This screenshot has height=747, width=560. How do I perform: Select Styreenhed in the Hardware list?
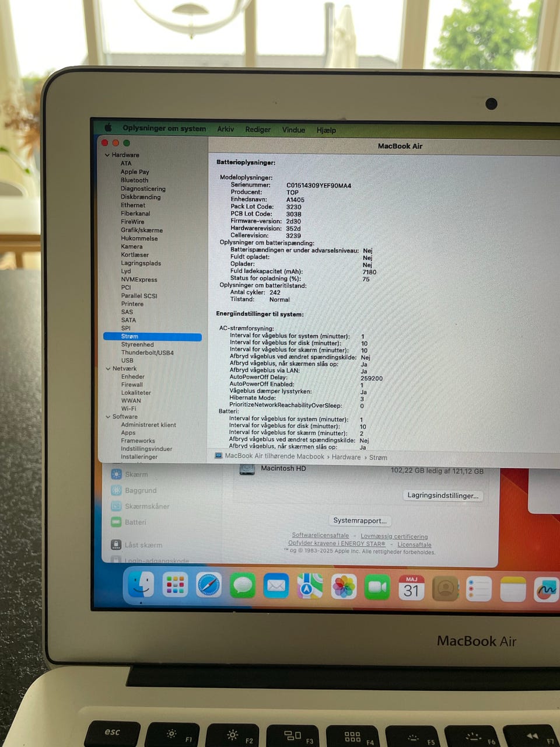click(x=137, y=345)
